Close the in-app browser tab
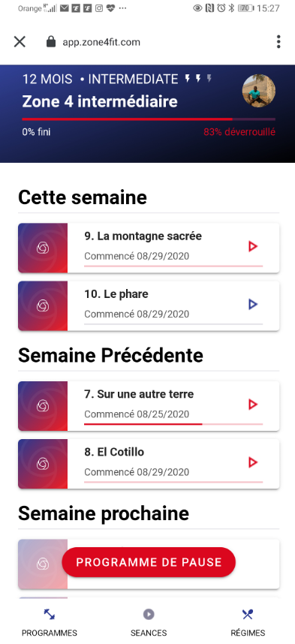Image resolution: width=295 pixels, height=644 pixels. click(20, 42)
